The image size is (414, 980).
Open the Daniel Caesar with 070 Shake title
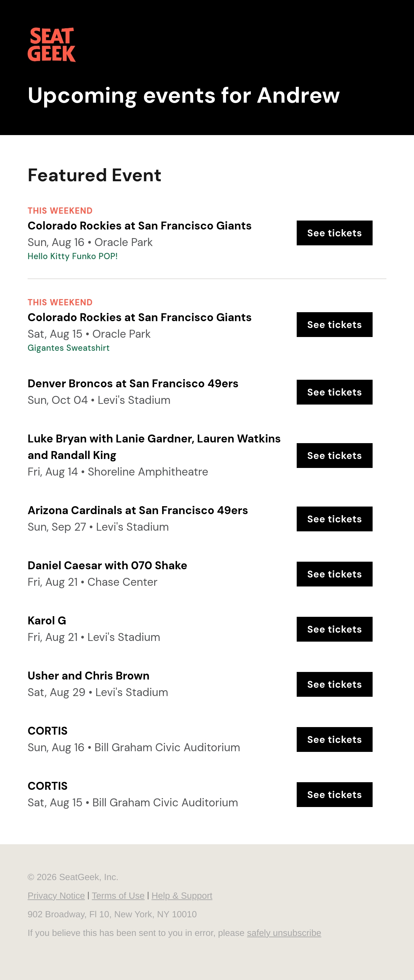[107, 565]
